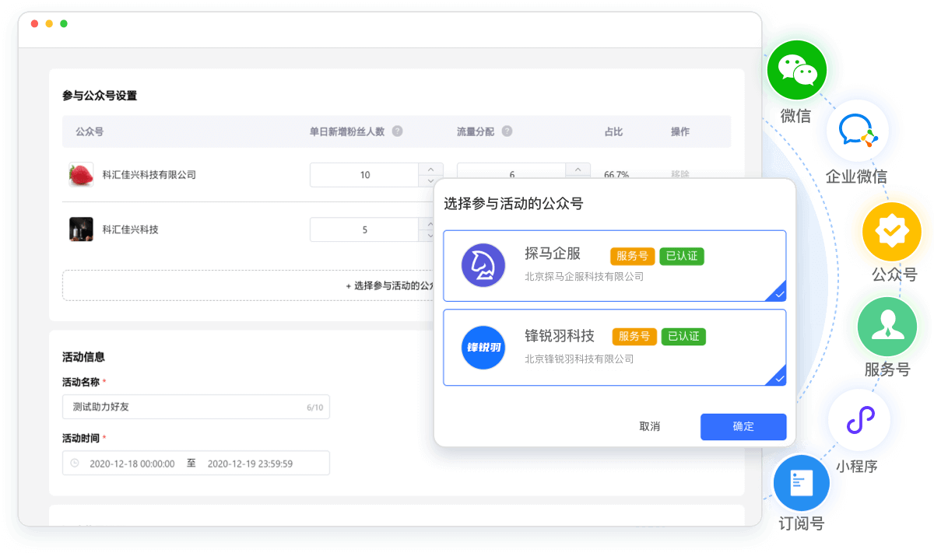The image size is (934, 560).
Task: Click the 企业微信 chat bubble icon
Action: 857,131
